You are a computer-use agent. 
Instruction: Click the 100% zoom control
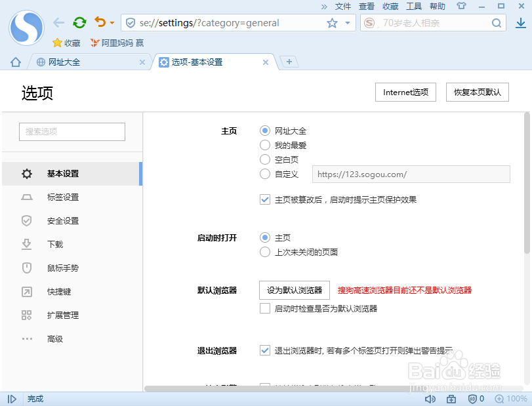click(511, 399)
